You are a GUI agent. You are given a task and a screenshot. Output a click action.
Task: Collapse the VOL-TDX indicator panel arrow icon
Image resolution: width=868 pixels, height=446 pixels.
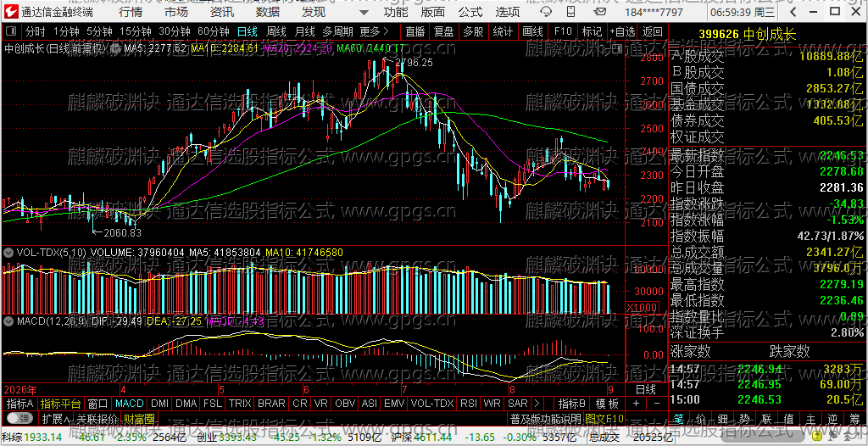(x=8, y=253)
